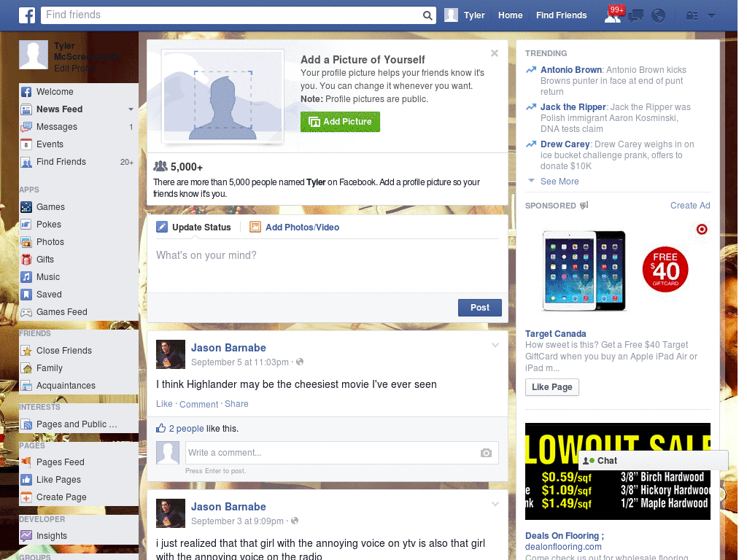Click the search magnifier icon
The height and width of the screenshot is (560, 747).
point(427,15)
